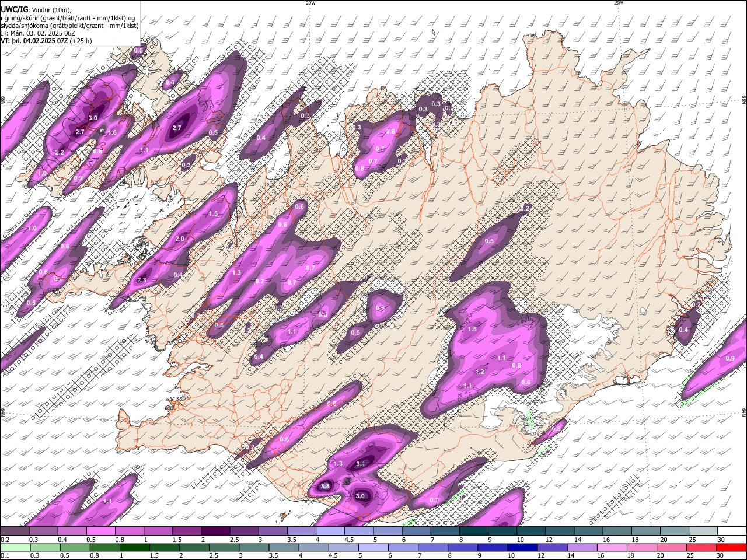Select the 'slydda/snjókoma' legend description line
Viewport: 747px width, 560px height.
(69, 26)
